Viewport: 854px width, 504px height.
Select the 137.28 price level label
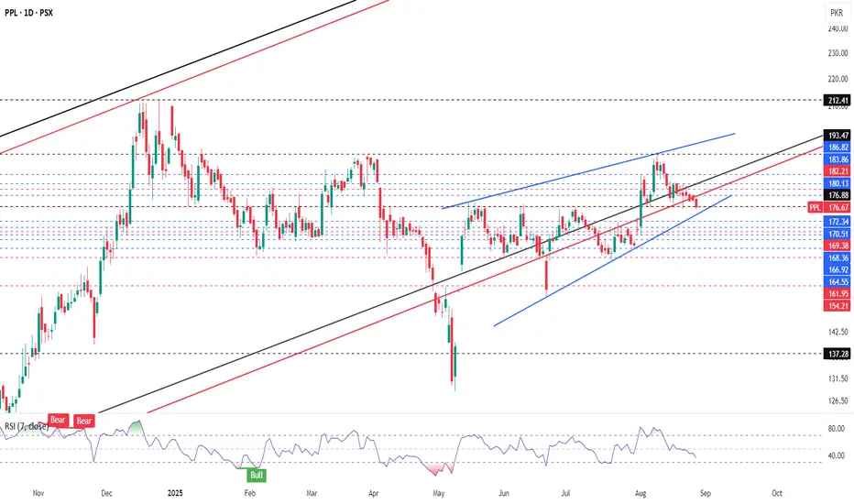[x=838, y=354]
